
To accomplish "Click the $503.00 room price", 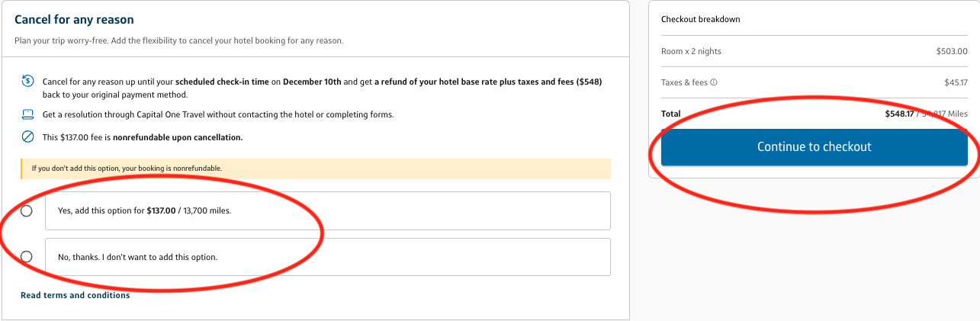I will coord(952,51).
